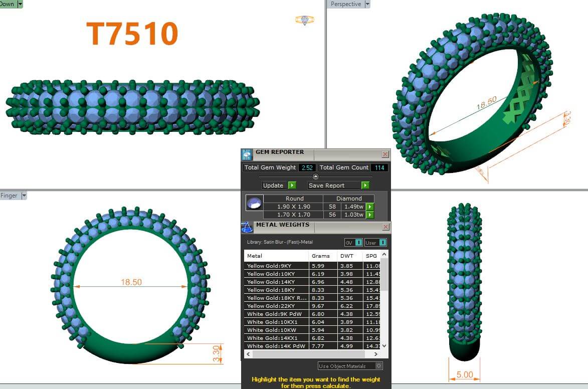Click the Total Gem Weight value 2.52
588x389 pixels.
[307, 167]
